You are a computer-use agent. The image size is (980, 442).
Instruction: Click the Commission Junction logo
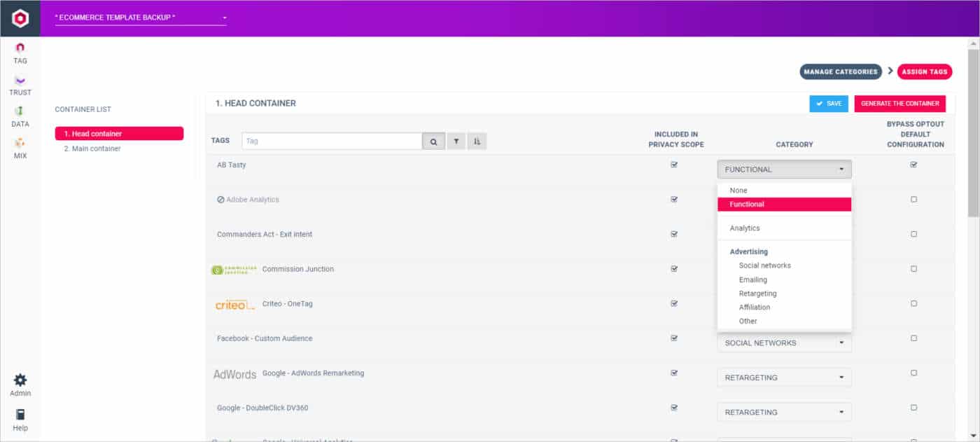234,270
